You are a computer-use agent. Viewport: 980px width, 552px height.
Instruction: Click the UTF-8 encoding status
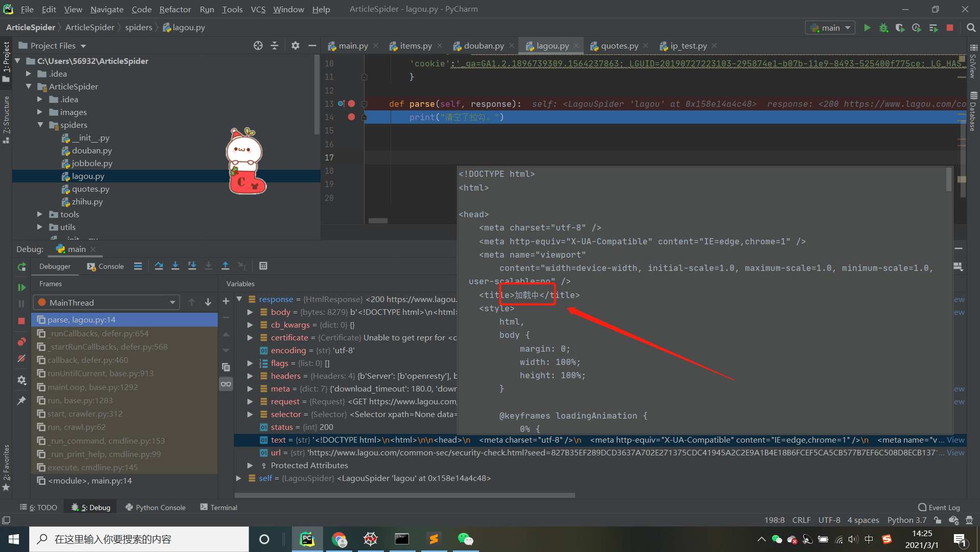coord(829,520)
